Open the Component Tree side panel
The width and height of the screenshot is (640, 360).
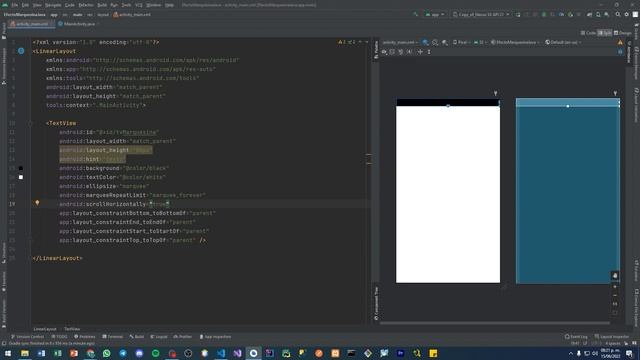[376, 303]
